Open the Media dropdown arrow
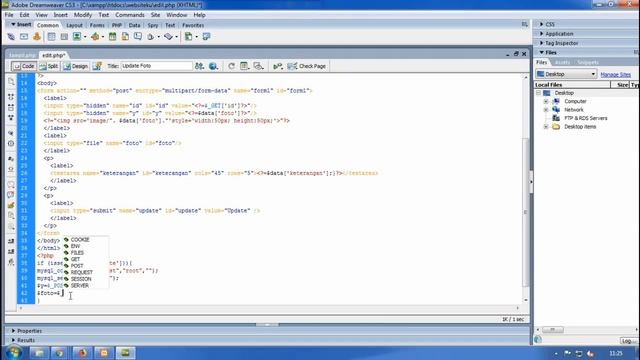The width and height of the screenshot is (640, 360). tap(103, 37)
